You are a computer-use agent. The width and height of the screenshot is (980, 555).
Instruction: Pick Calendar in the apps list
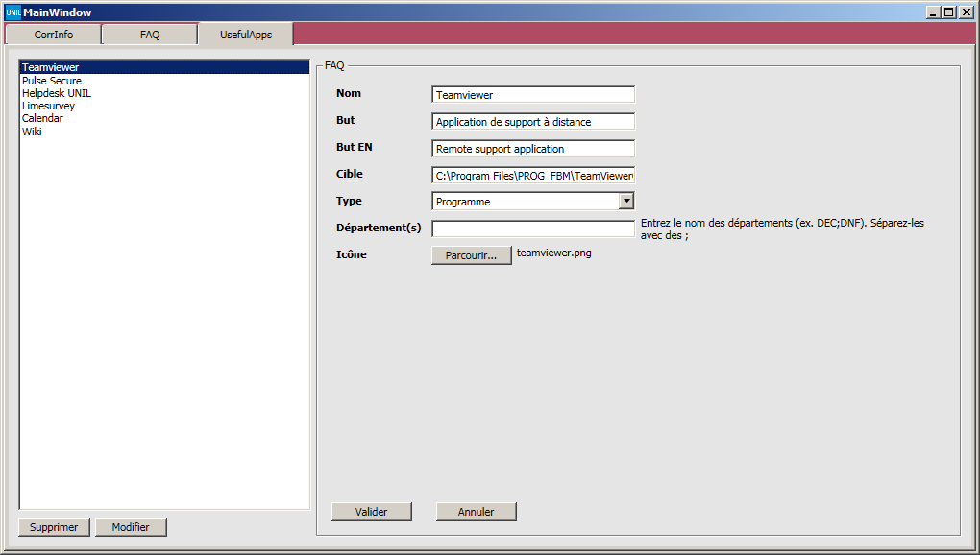click(x=42, y=118)
